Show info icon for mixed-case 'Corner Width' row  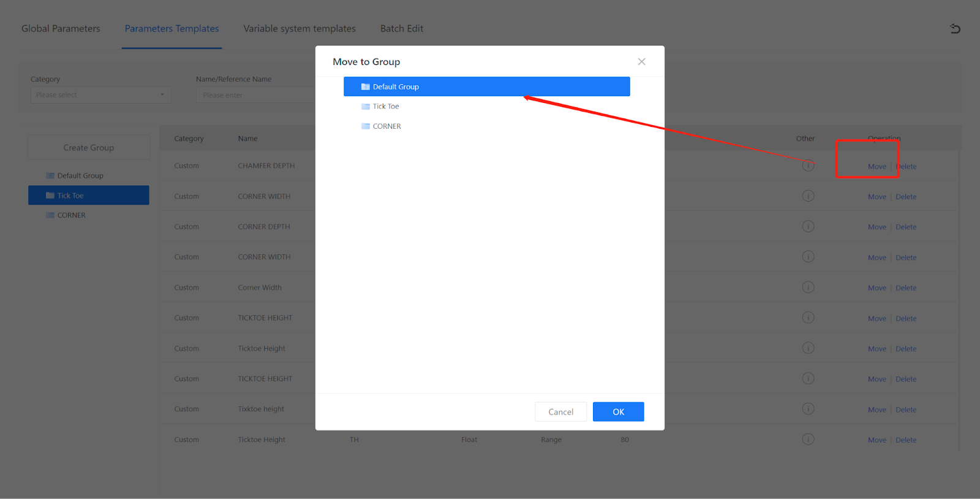tap(809, 287)
